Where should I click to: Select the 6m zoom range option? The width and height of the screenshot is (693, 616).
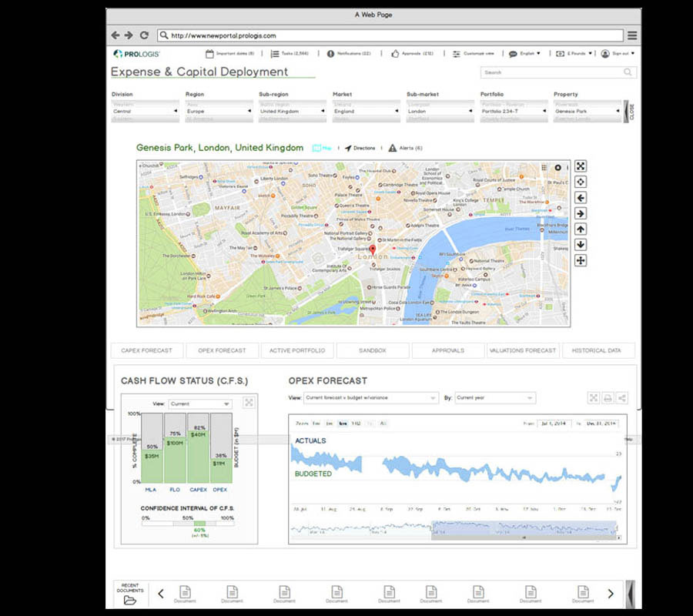click(343, 423)
